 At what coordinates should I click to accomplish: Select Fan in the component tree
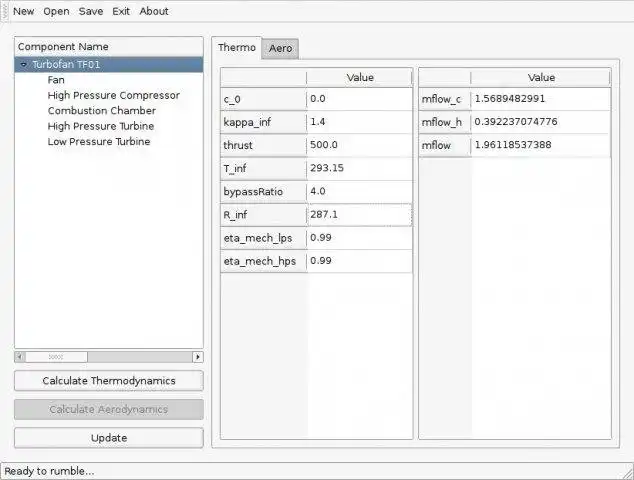(x=56, y=80)
